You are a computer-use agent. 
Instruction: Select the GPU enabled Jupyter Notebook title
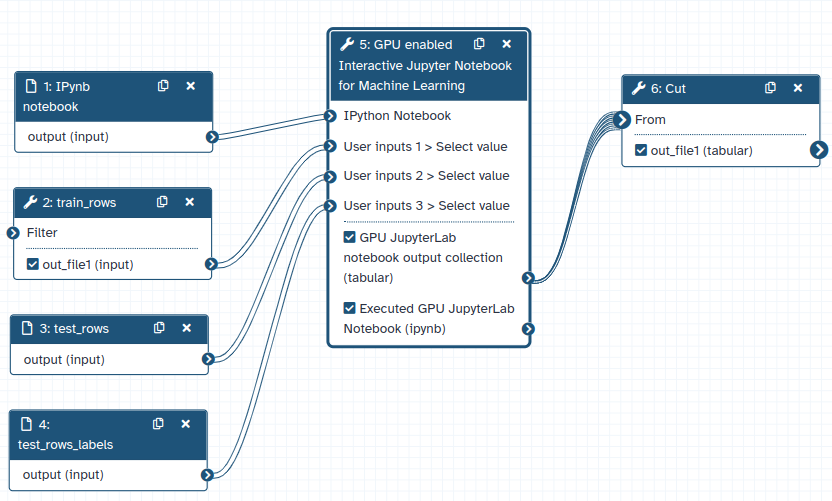[x=425, y=65]
